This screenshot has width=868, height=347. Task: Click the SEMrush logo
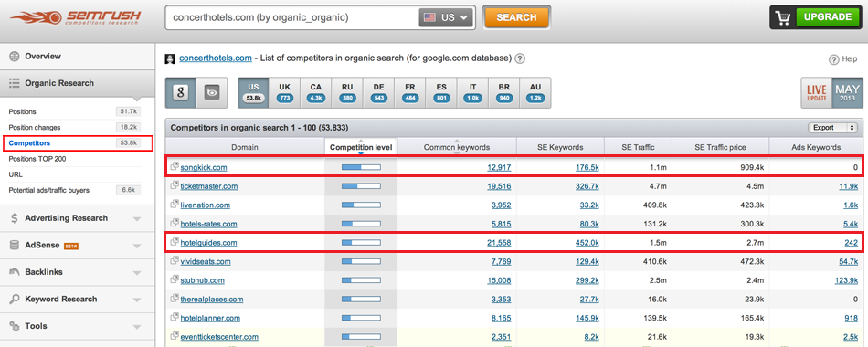[x=75, y=17]
